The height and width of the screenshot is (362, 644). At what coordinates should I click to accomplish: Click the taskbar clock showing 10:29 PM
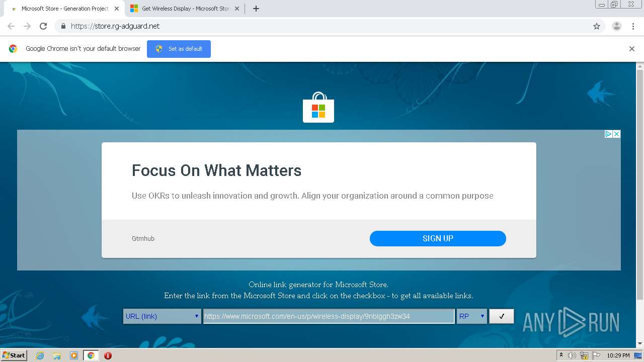[x=618, y=355]
